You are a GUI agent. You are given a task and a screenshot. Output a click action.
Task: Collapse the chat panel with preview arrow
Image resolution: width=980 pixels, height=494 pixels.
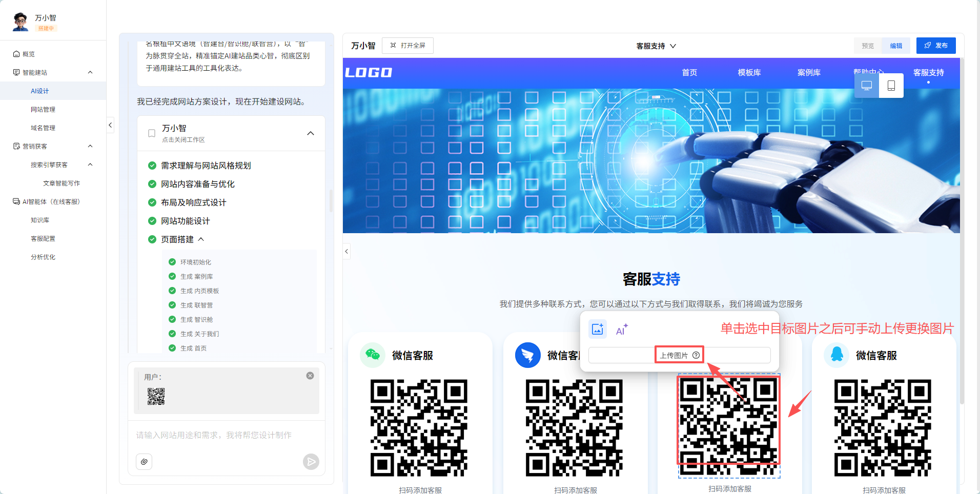(x=346, y=251)
